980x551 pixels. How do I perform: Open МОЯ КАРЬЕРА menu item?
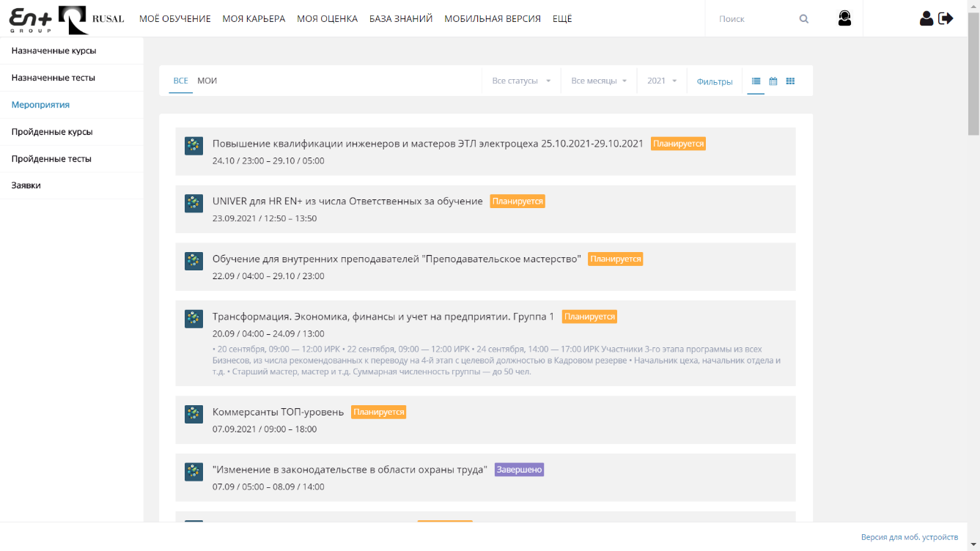click(254, 19)
